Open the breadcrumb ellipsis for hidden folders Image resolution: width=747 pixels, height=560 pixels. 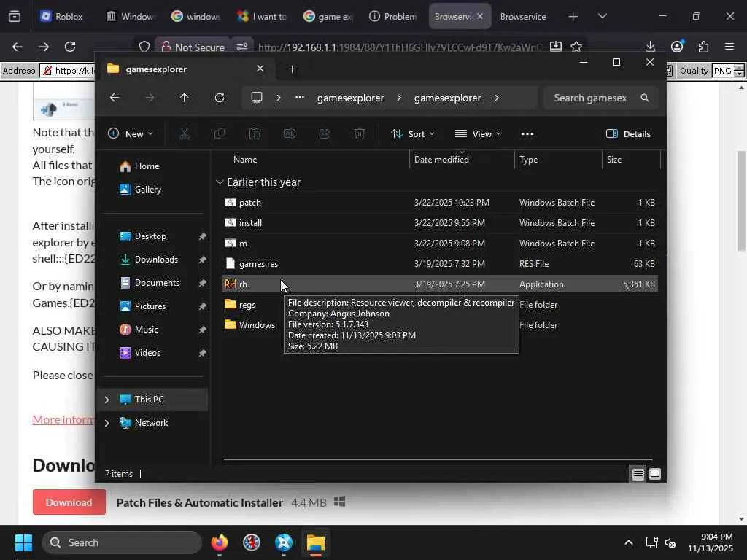pyautogui.click(x=299, y=98)
